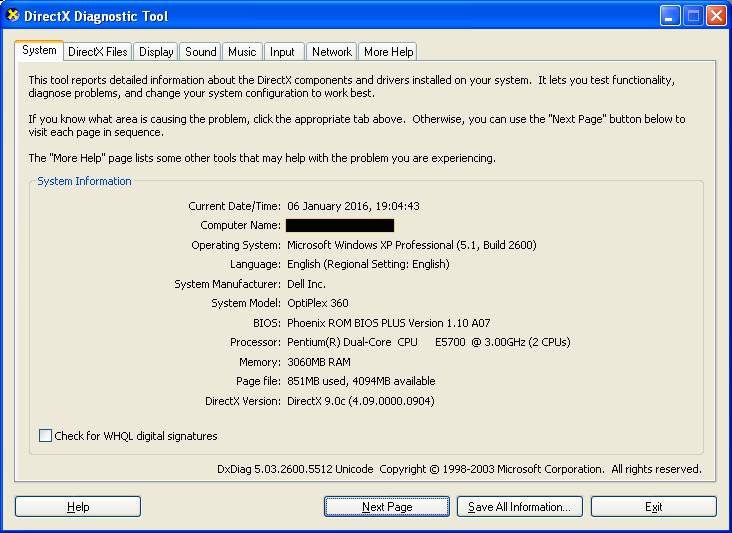
Task: Click the blacked-out Computer Name value
Action: click(340, 225)
